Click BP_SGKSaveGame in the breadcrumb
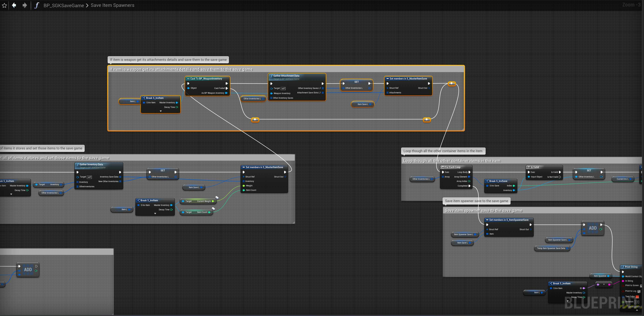644x316 pixels. [64, 5]
